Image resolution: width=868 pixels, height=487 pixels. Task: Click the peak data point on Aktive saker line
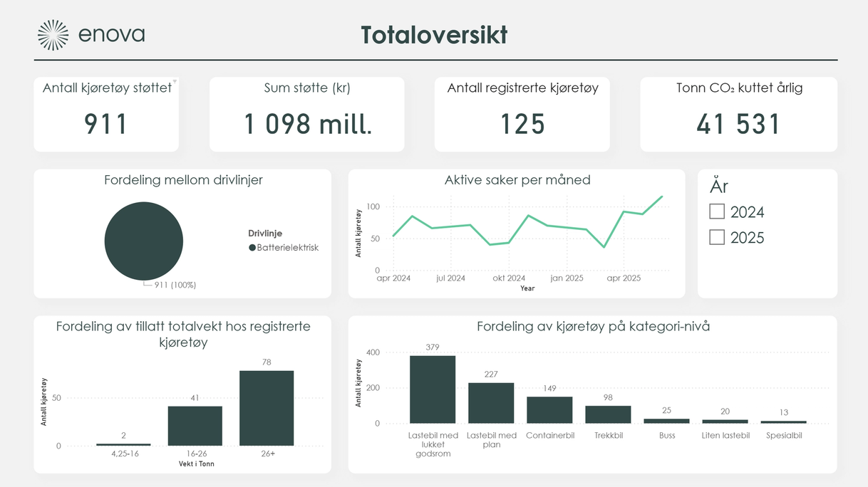pyautogui.click(x=661, y=196)
